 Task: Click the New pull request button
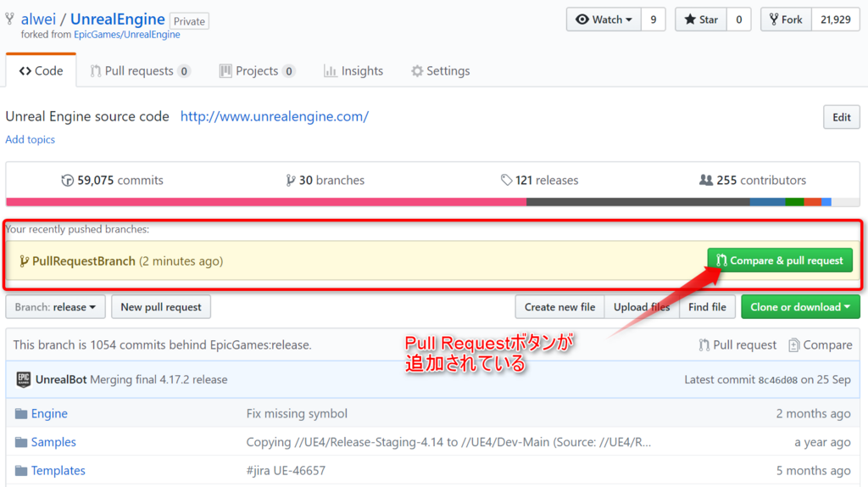(x=161, y=307)
